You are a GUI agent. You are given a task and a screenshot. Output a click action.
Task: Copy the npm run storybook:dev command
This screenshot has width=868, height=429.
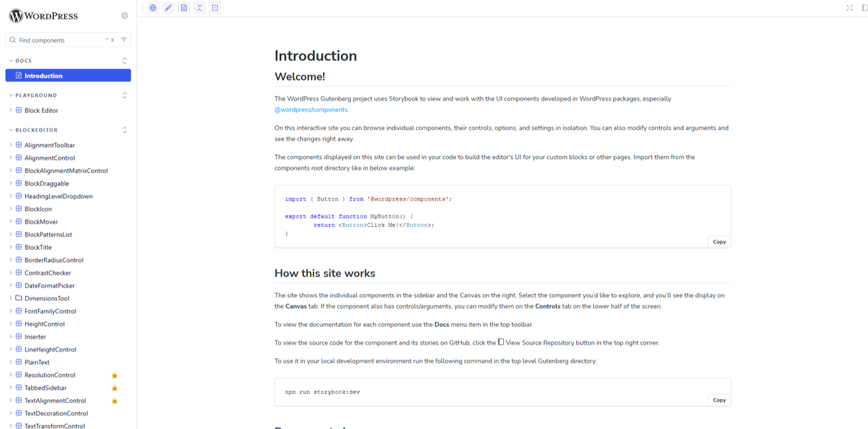click(719, 400)
